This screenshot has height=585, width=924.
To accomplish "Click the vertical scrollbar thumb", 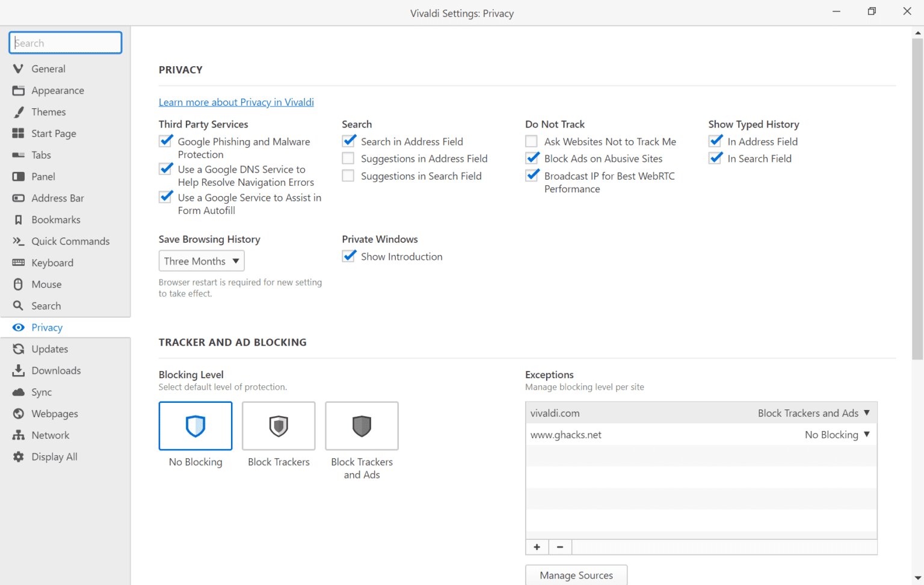I will pyautogui.click(x=917, y=198).
